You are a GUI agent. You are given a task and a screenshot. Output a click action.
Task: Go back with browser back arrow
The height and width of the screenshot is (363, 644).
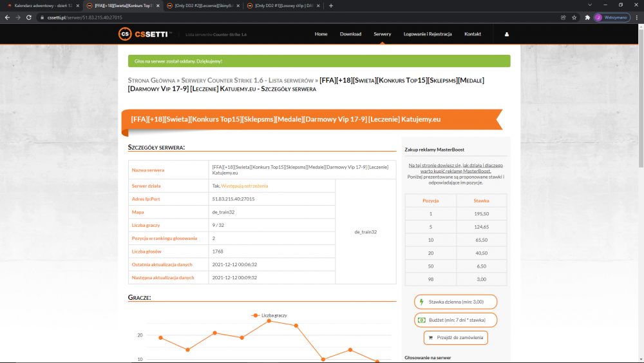[7, 17]
